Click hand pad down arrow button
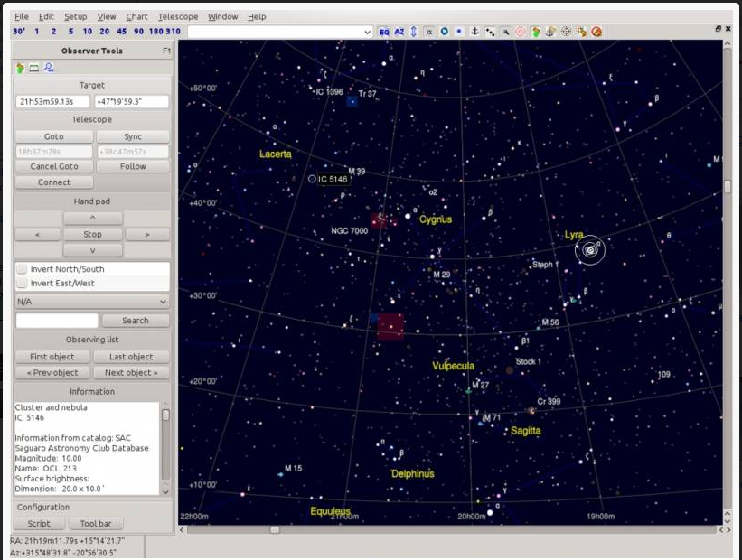 tap(93, 250)
